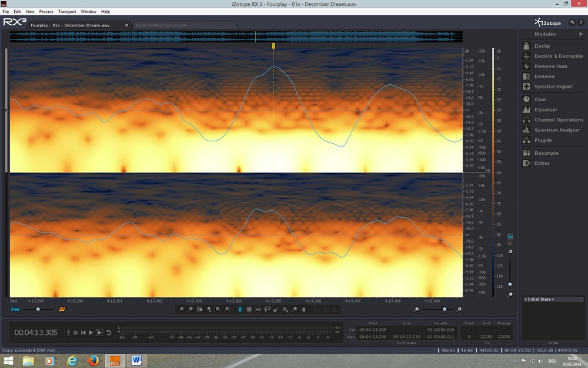The height and width of the screenshot is (368, 588).
Task: Open the Transport menu
Action: point(67,12)
